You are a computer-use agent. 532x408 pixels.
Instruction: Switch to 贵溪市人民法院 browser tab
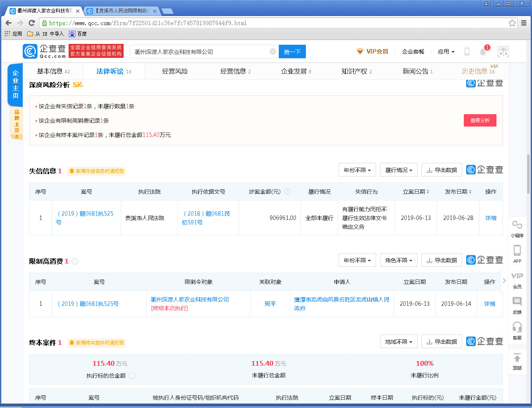click(122, 11)
